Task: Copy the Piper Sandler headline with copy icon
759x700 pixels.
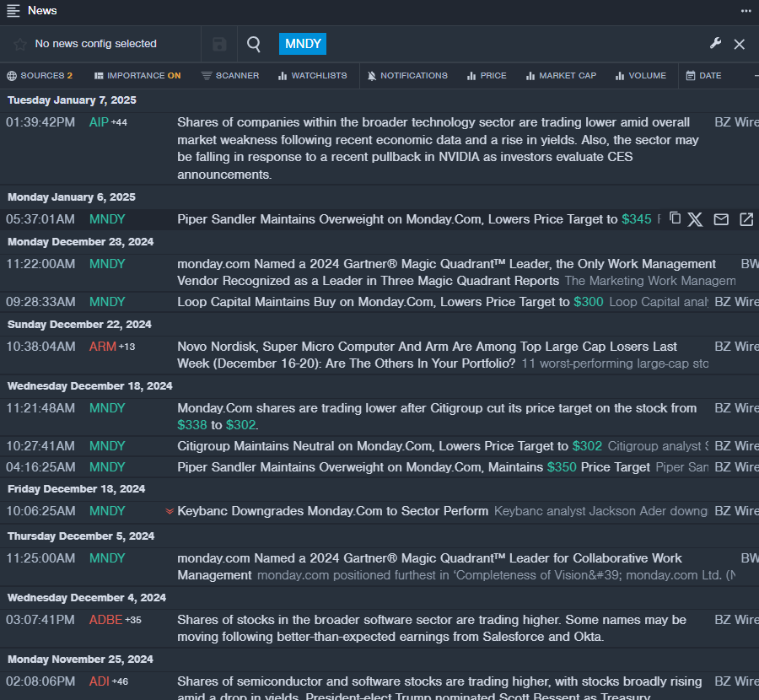Action: click(x=675, y=218)
